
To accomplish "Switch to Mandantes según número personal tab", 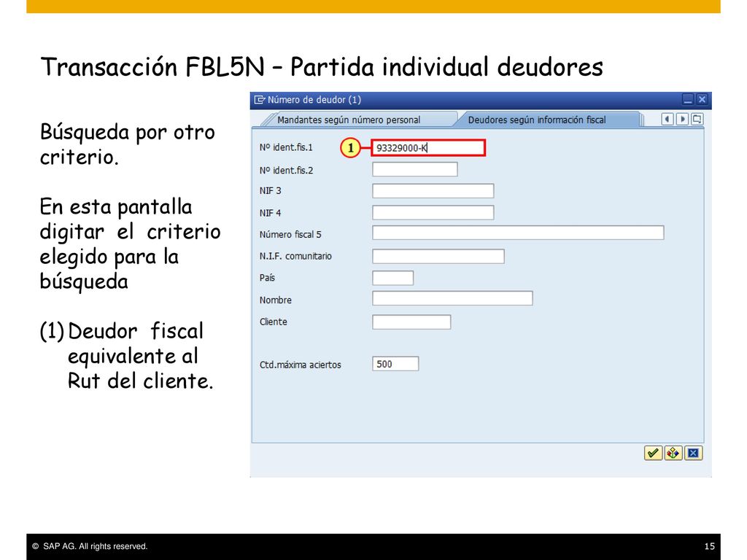I will click(349, 120).
